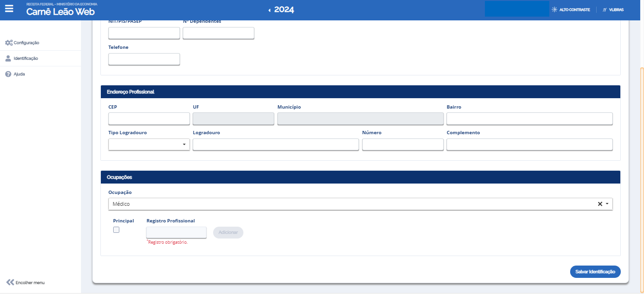Click the Registro Profissional input field
The image size is (644, 294).
[176, 232]
